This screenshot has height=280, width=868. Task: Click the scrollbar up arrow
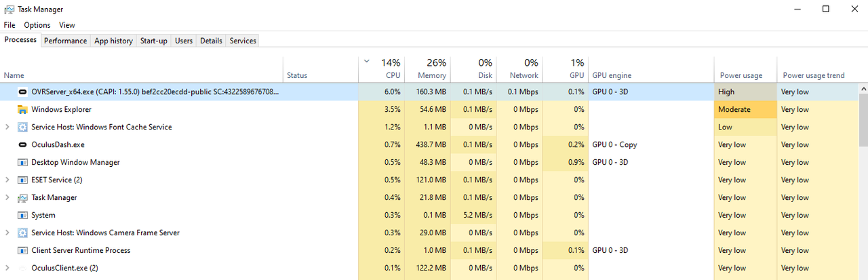(863, 88)
